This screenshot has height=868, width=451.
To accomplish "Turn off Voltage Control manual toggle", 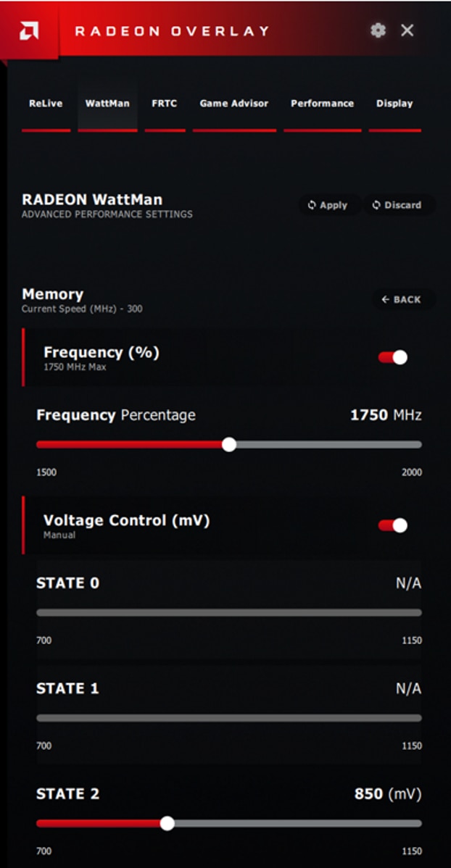I will [393, 525].
